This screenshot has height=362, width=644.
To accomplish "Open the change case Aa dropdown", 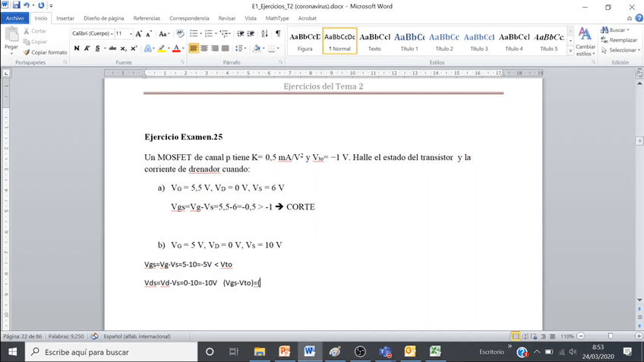I will point(164,33).
